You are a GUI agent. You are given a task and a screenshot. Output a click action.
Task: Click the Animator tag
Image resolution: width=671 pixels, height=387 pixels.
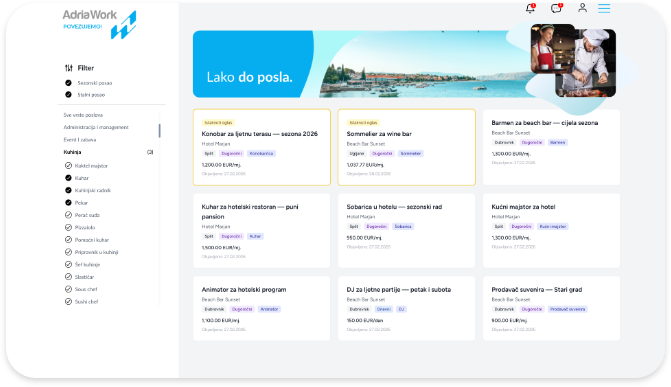[x=269, y=309]
